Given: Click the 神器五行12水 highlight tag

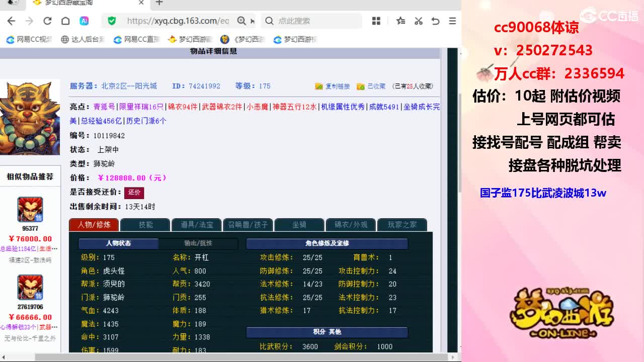Looking at the screenshot, I should 295,107.
